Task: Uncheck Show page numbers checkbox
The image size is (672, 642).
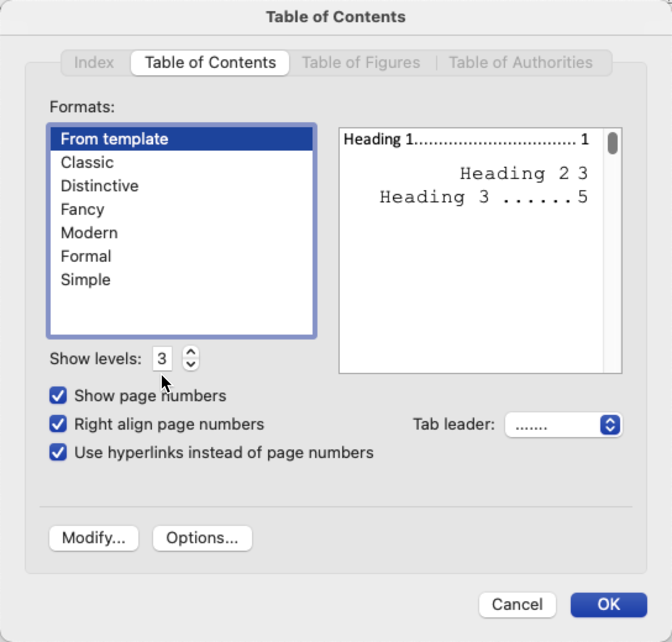Action: [x=58, y=395]
